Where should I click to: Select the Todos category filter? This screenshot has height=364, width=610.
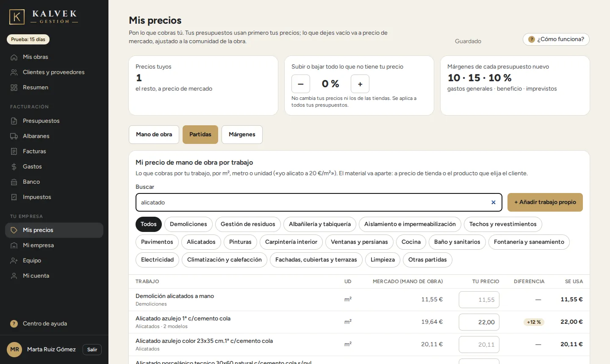point(149,224)
